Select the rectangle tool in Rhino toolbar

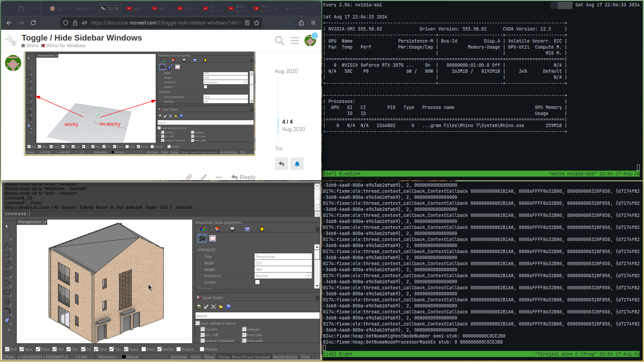(7, 292)
